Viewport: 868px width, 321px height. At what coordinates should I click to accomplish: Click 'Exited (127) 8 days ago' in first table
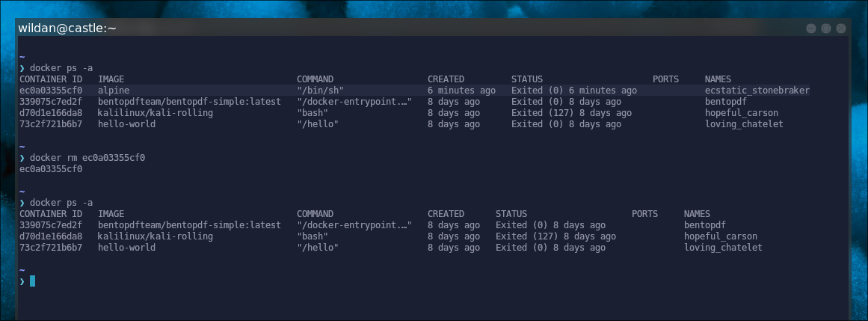tap(571, 113)
